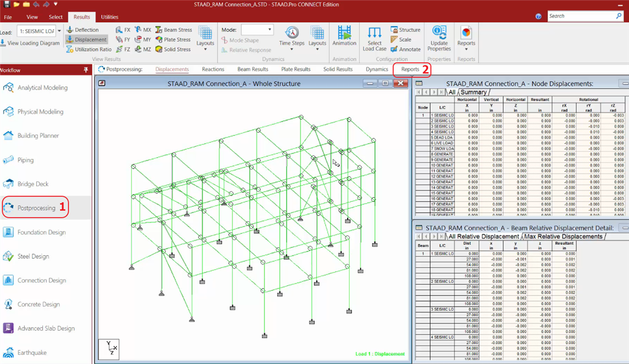Screen dimensions: 629x364
Task: Show Beam Stress results
Action: (174, 30)
